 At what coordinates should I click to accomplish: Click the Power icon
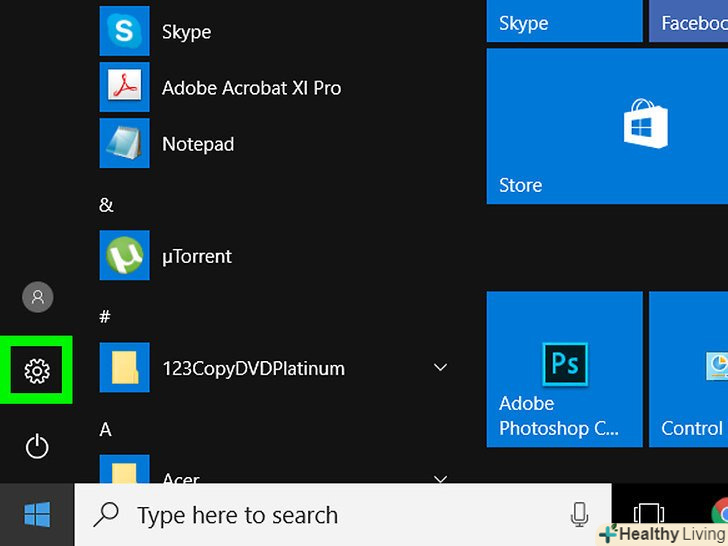click(37, 446)
